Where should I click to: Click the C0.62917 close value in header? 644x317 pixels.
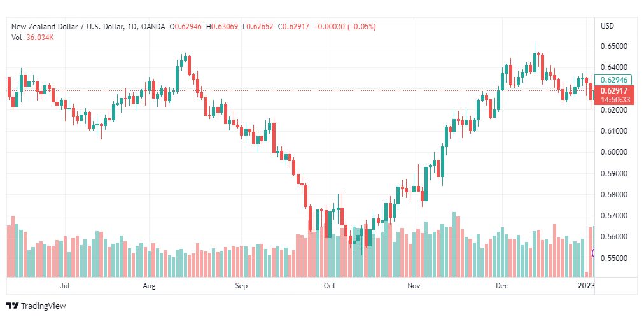(x=293, y=27)
